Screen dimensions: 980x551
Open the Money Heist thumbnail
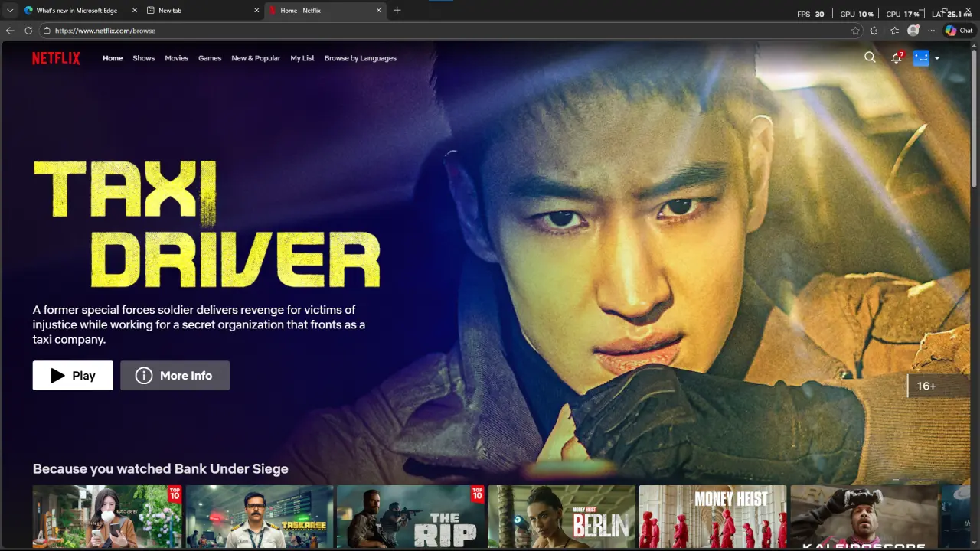pyautogui.click(x=713, y=517)
